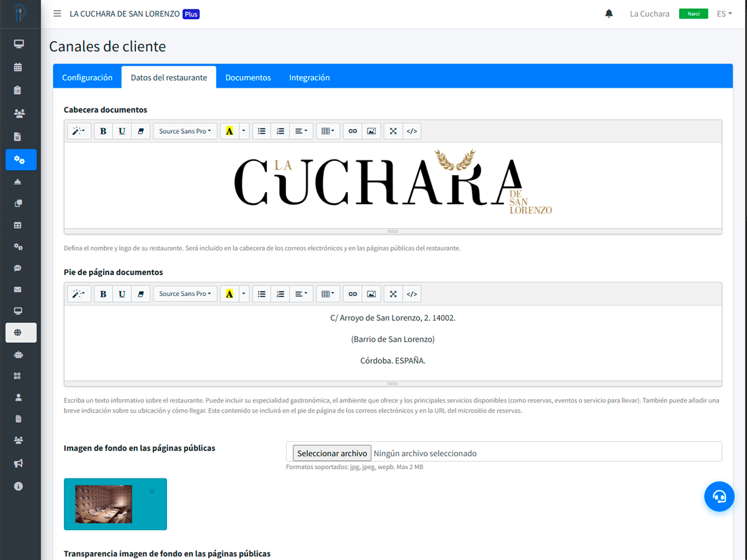Switch to the Configuración tab
Screen dimensions: 747x560
coord(87,77)
